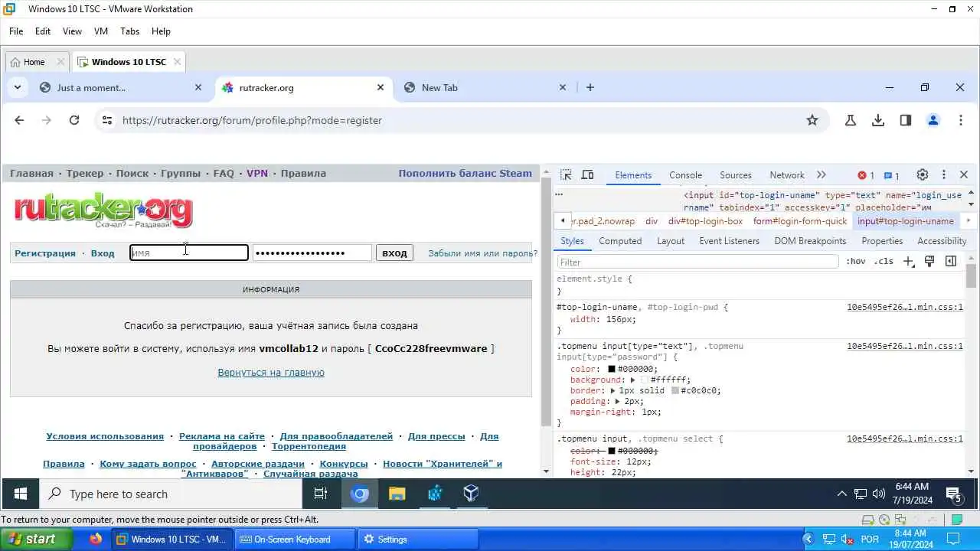Screen dimensions: 980x551
Task: Open File Explorer from Windows 10 taskbar
Action: [x=397, y=494]
